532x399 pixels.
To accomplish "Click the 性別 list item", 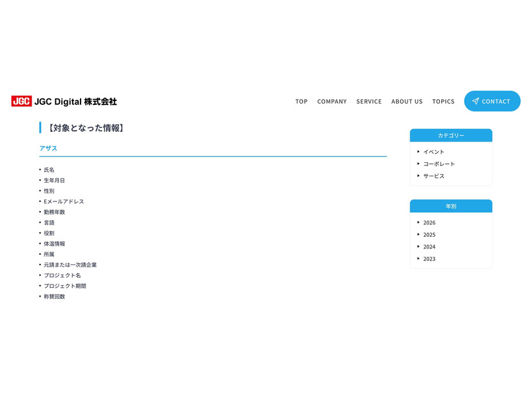I will 49,191.
